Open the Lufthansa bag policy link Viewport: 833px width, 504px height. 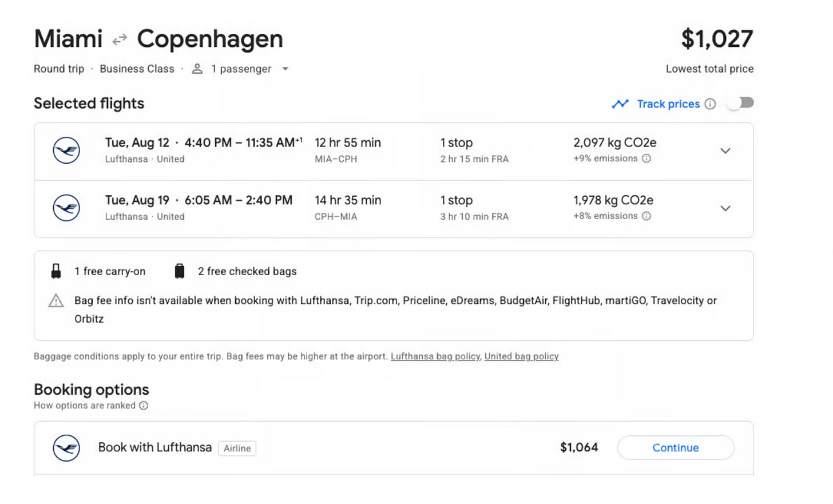click(435, 356)
